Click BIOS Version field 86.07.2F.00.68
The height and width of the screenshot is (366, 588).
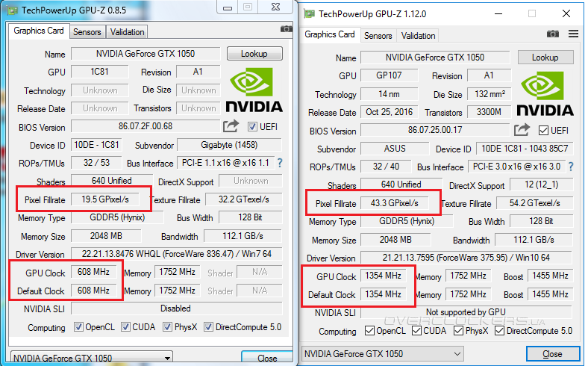point(146,126)
